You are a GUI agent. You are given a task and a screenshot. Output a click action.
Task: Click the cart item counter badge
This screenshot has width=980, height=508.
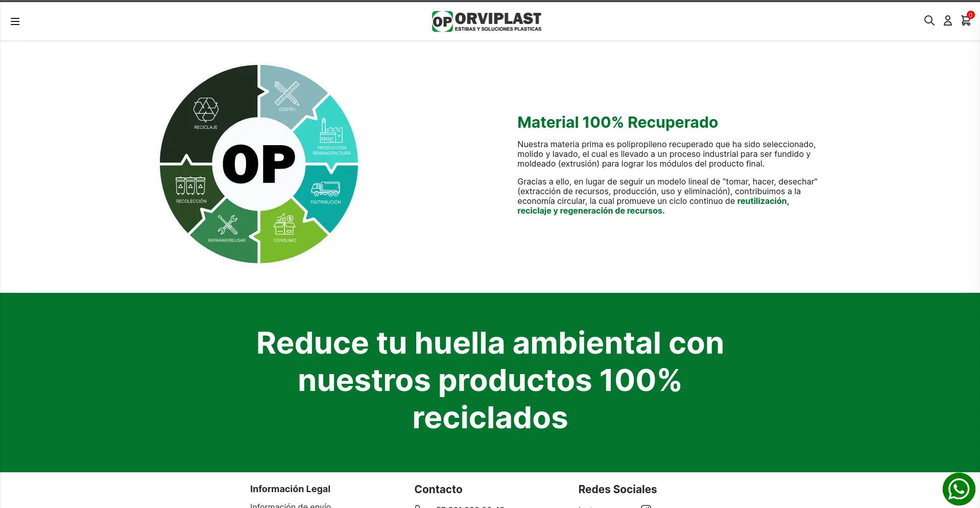click(970, 15)
